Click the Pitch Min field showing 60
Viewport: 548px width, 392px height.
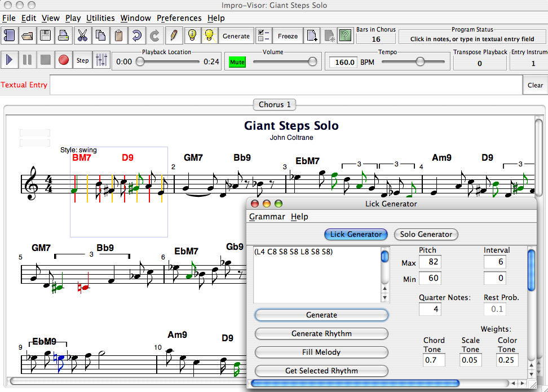click(430, 278)
